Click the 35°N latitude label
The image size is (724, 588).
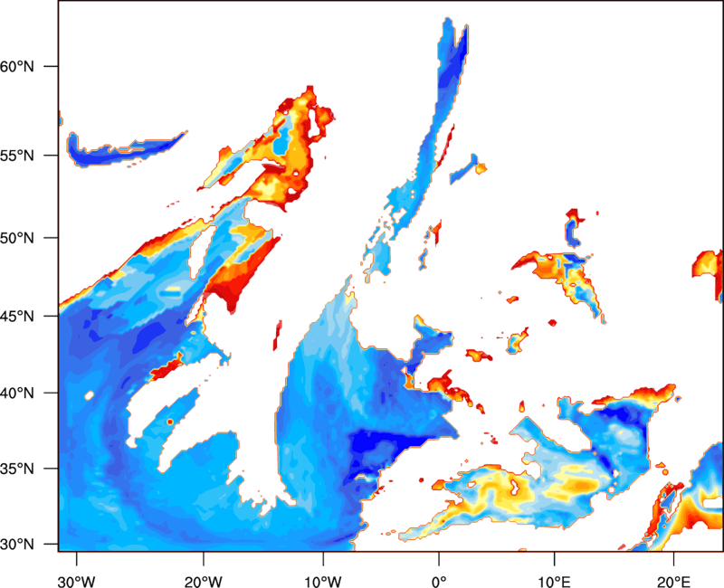point(17,469)
